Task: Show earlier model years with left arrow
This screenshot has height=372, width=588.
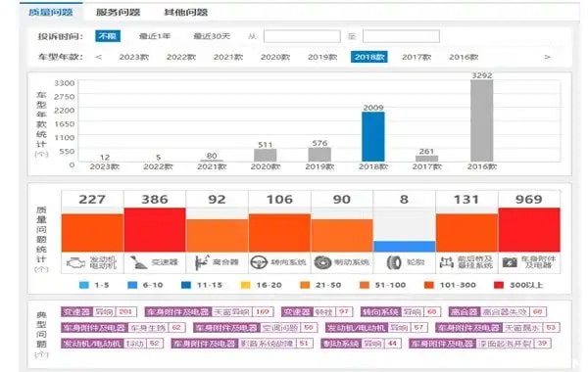Action: coord(99,57)
